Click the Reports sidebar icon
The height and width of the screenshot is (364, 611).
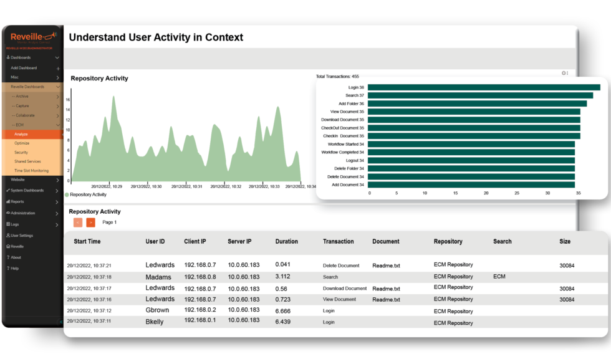8,201
